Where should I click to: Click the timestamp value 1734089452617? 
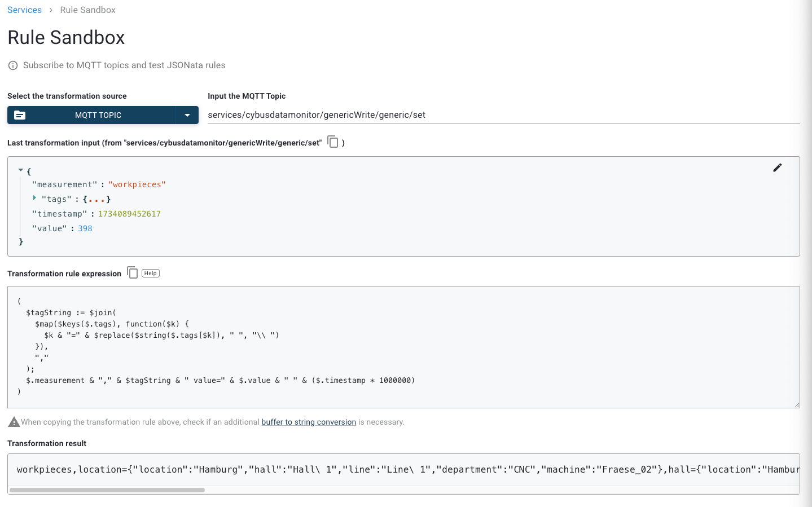(x=129, y=214)
